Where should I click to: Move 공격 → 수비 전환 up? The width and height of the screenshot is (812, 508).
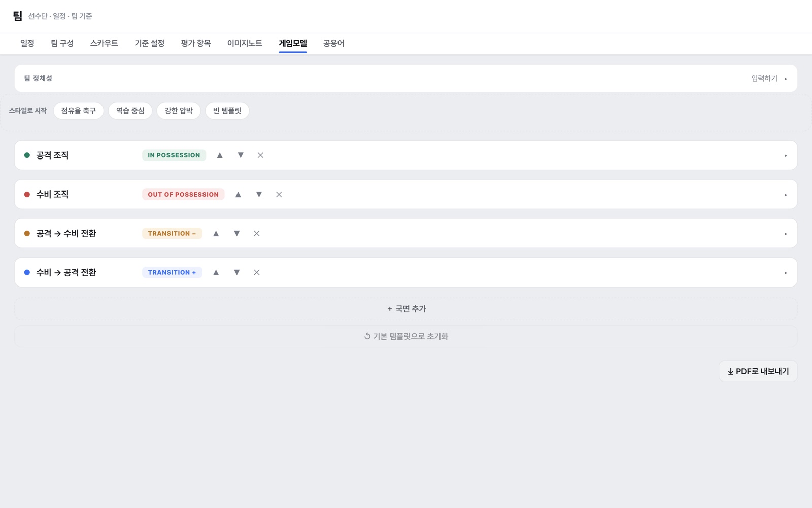pos(216,234)
